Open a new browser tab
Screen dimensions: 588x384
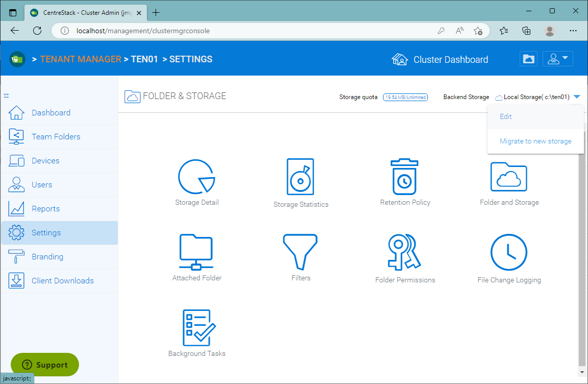[x=156, y=13]
